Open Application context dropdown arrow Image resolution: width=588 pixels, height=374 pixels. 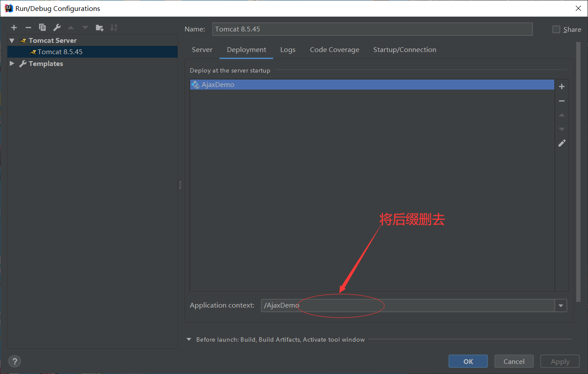(x=561, y=305)
